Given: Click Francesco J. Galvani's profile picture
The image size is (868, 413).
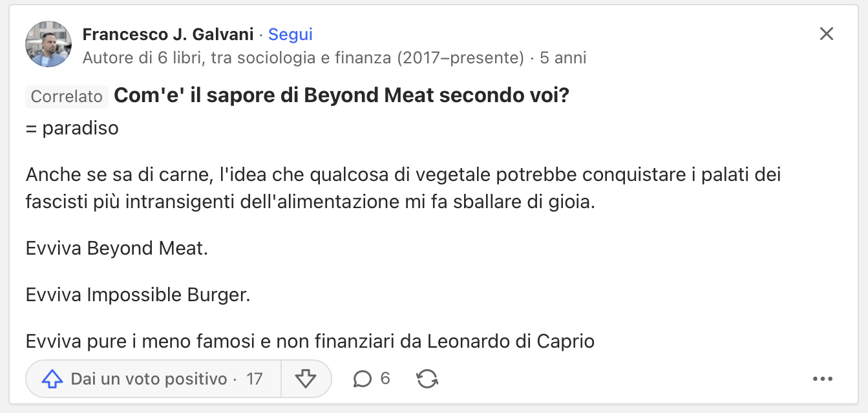Looking at the screenshot, I should pos(48,44).
